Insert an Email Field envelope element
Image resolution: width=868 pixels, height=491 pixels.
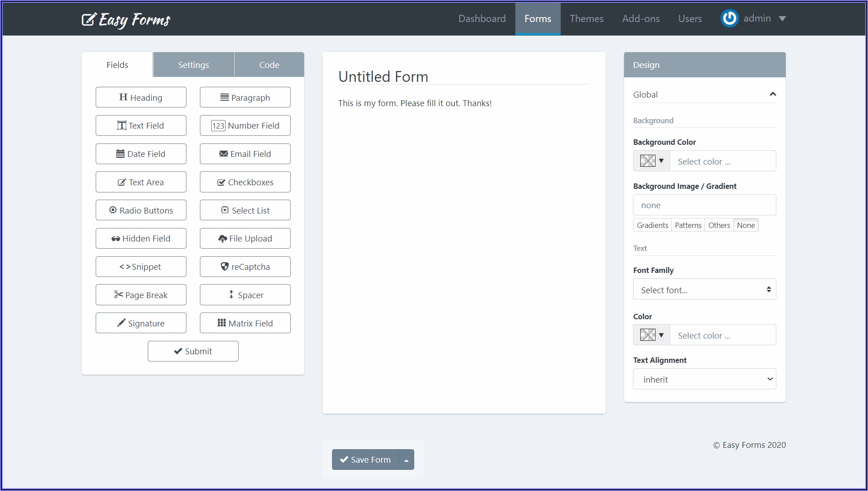point(245,154)
